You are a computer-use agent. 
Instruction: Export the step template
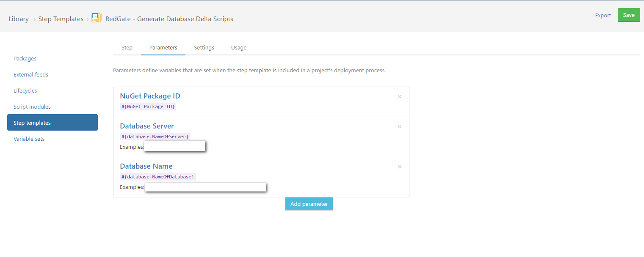point(603,16)
